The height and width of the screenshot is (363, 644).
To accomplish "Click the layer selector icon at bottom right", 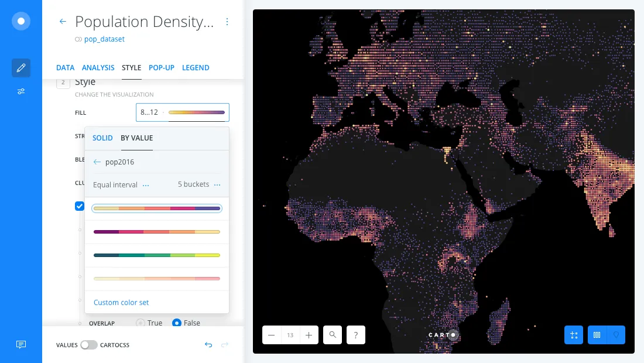I will 574,335.
